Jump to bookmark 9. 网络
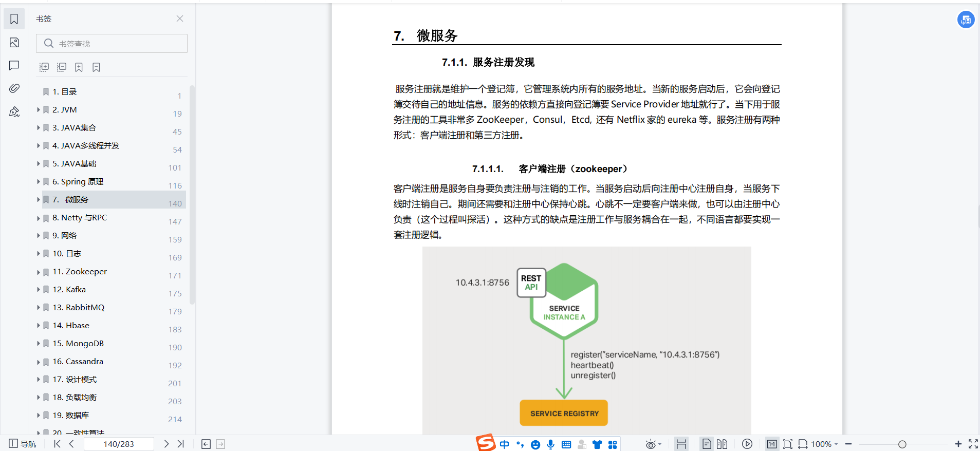Screen dimensions: 980x451 coord(65,236)
